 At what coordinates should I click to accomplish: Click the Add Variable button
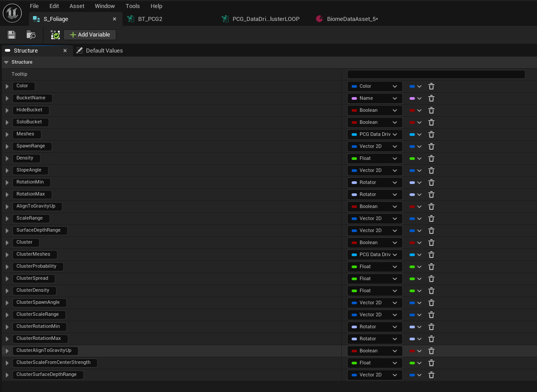[90, 35]
